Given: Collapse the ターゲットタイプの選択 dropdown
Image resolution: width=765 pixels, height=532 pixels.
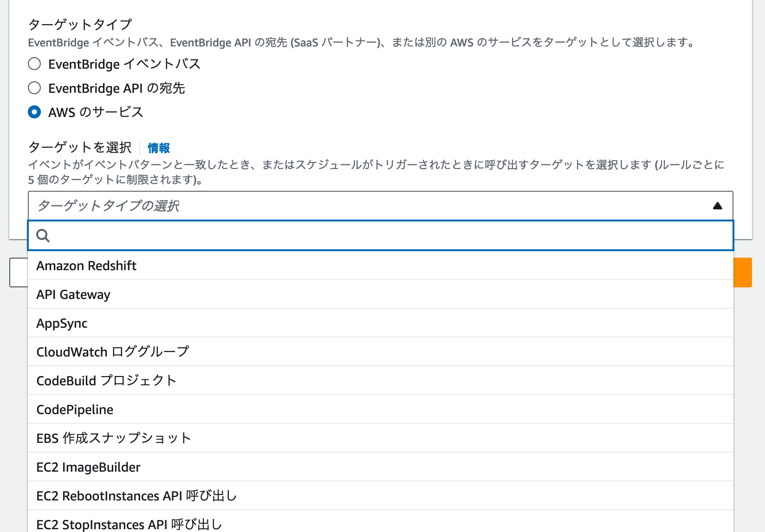Looking at the screenshot, I should (x=381, y=206).
